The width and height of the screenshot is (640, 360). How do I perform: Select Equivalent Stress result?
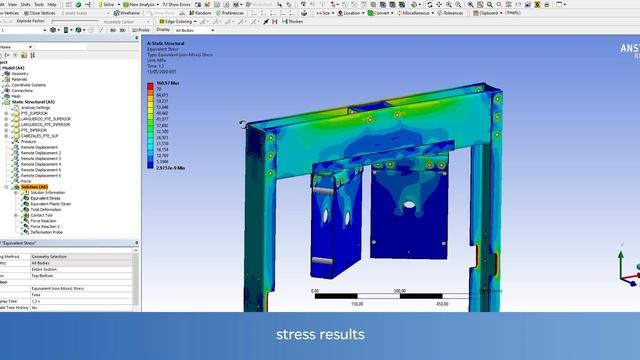[x=45, y=198]
